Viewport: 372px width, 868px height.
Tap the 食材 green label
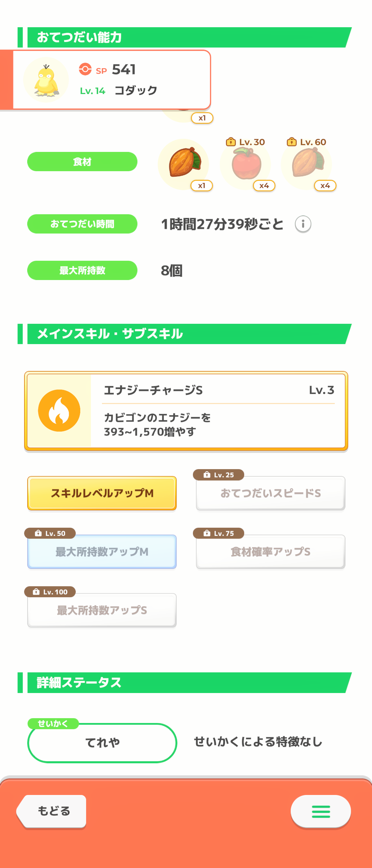[x=82, y=162]
